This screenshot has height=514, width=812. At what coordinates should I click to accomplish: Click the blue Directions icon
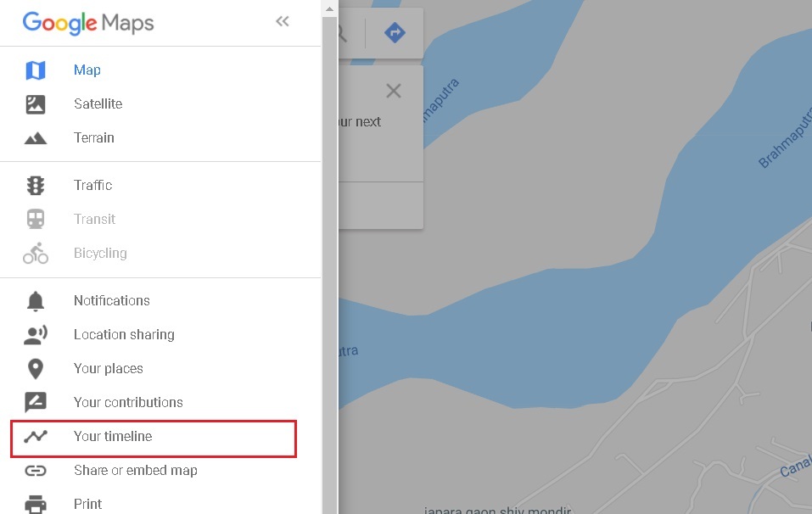[395, 33]
